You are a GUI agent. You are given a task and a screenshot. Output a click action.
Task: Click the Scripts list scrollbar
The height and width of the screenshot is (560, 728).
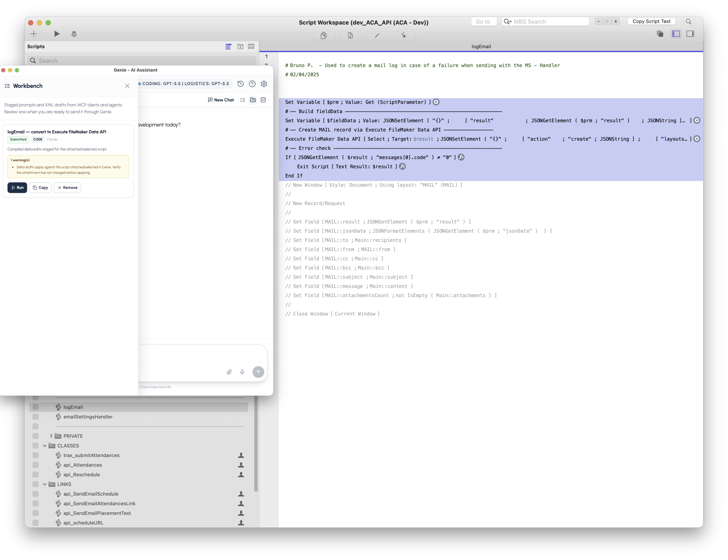click(x=256, y=443)
